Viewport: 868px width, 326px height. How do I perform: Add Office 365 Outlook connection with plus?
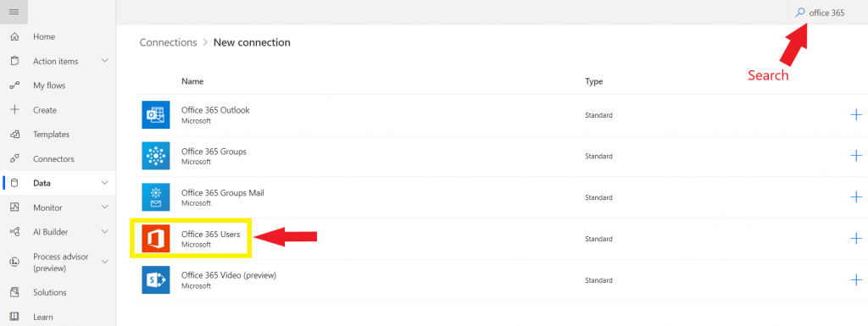(x=856, y=115)
